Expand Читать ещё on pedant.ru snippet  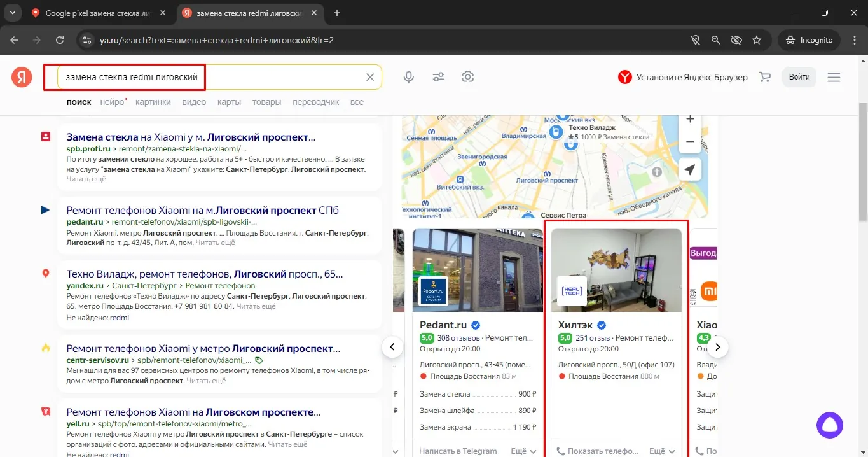(x=215, y=243)
